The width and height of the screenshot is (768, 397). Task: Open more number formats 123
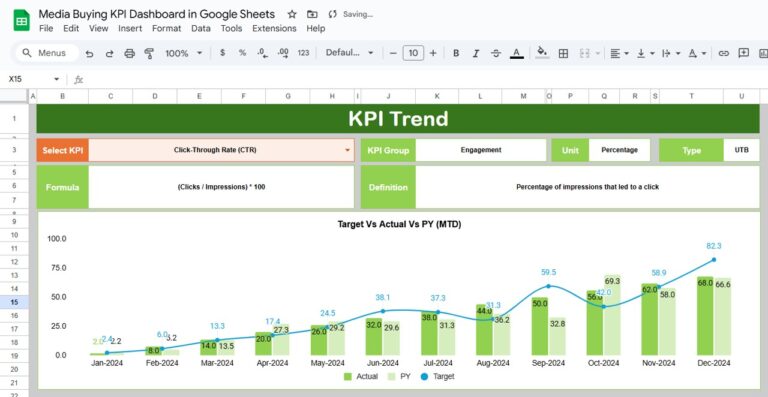coord(303,53)
